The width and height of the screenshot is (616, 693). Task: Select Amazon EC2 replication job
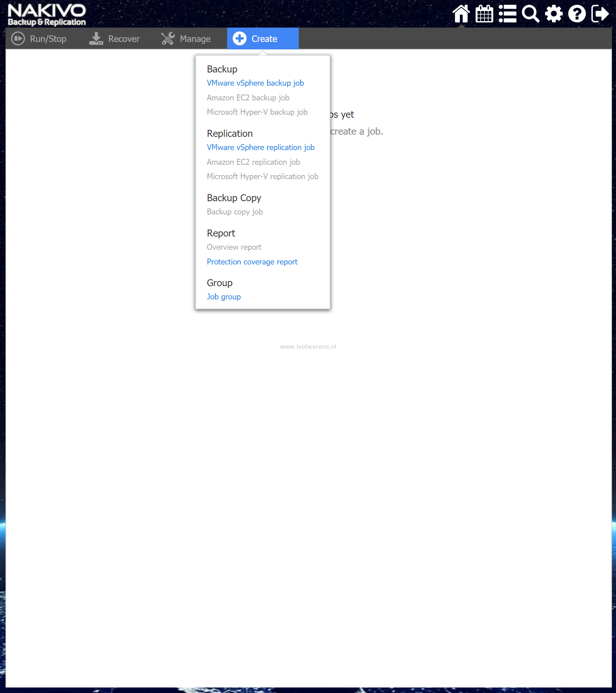(253, 162)
